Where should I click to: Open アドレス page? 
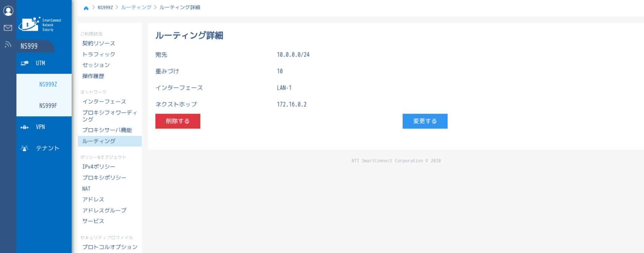(93, 200)
